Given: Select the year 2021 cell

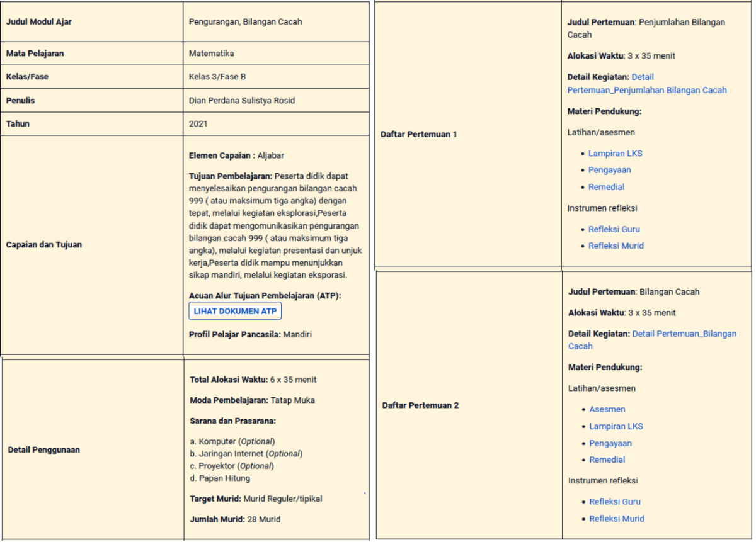Looking at the screenshot, I should tap(198, 124).
